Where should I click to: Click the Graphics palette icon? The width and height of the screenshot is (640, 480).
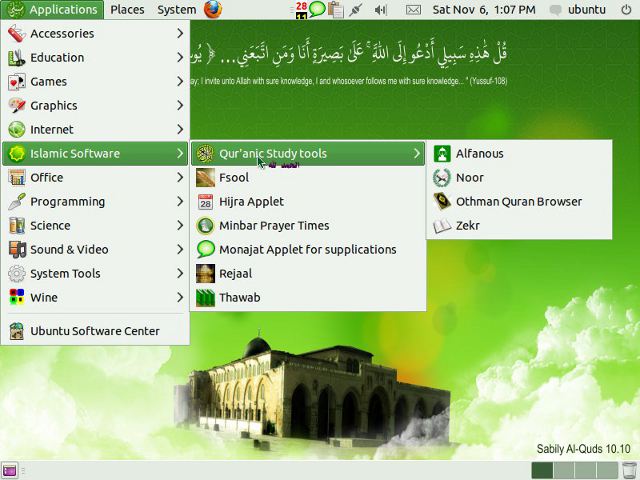coord(17,106)
